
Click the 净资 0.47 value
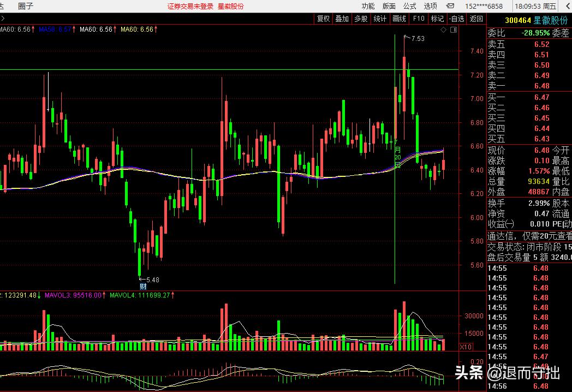pos(542,213)
